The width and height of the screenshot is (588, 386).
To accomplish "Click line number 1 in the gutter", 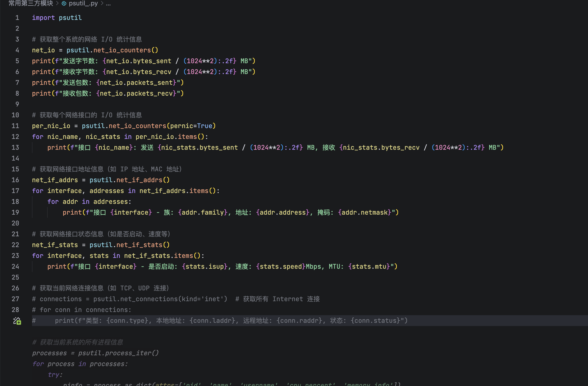I will click(x=17, y=18).
